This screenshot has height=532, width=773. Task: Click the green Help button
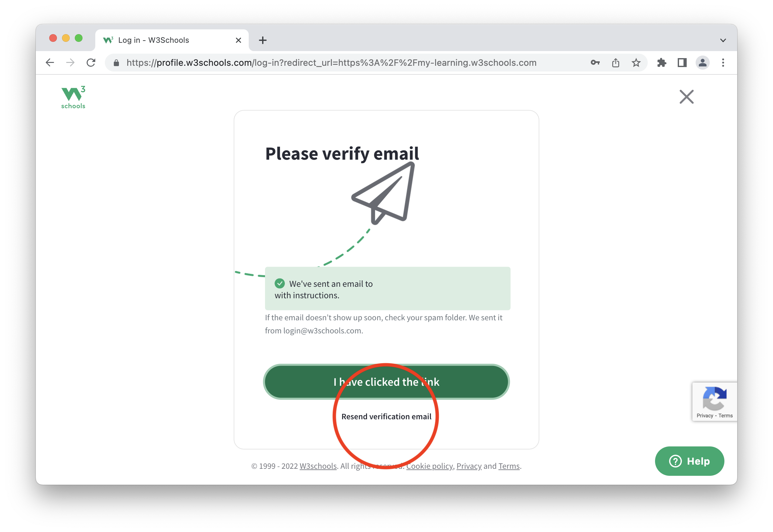689,461
